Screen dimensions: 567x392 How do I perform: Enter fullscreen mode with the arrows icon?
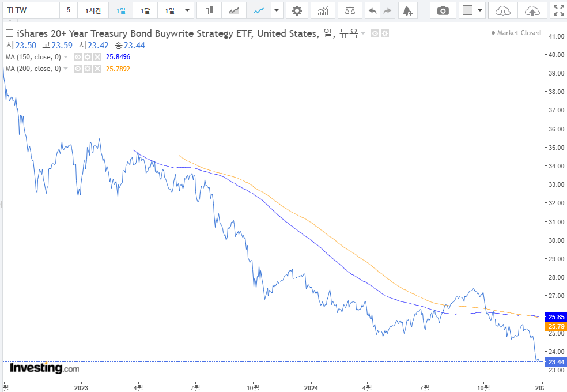click(559, 10)
